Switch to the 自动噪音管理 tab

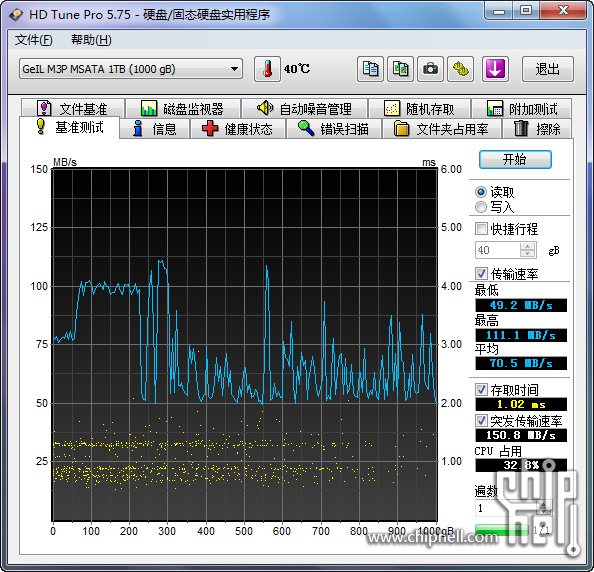(305, 109)
